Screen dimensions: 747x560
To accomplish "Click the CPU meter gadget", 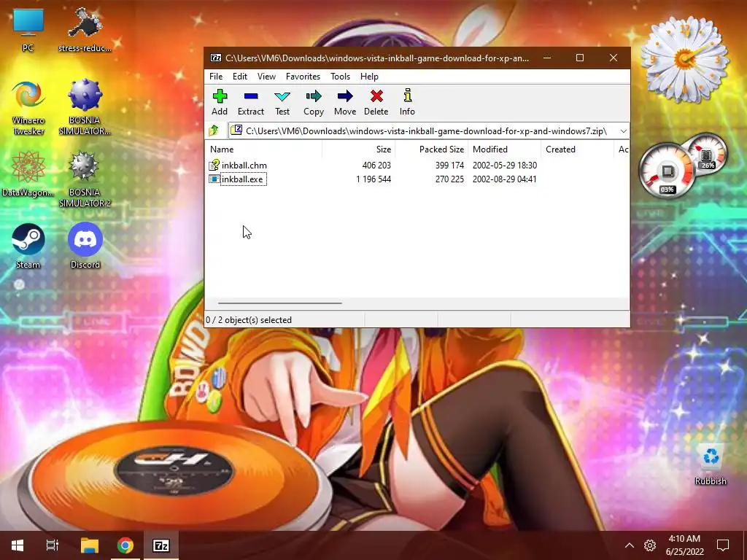I will [x=667, y=170].
